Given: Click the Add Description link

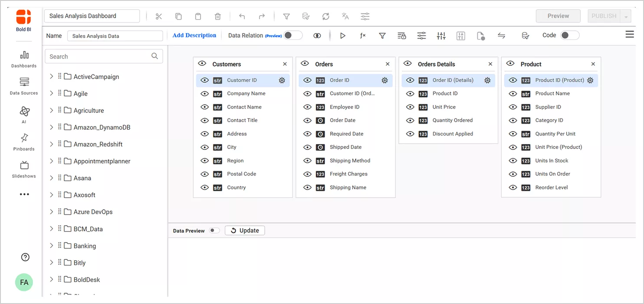Looking at the screenshot, I should pyautogui.click(x=194, y=36).
